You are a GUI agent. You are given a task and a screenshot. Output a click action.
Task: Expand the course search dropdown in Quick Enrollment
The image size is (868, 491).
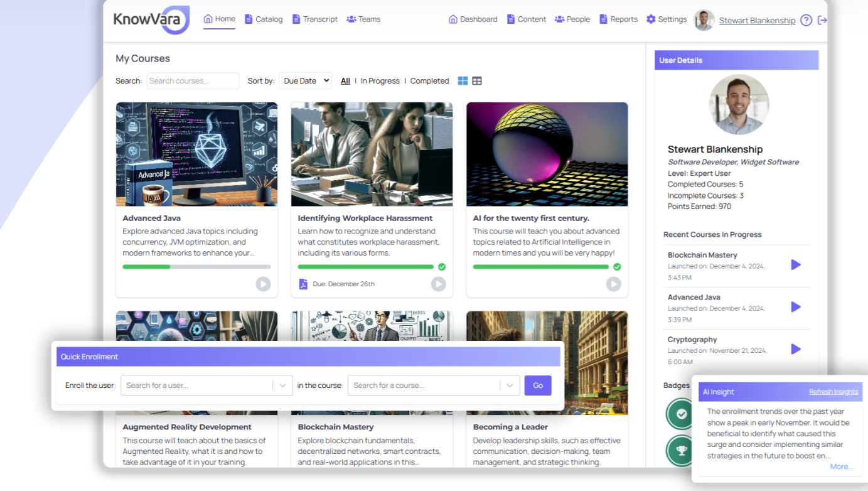click(x=511, y=385)
